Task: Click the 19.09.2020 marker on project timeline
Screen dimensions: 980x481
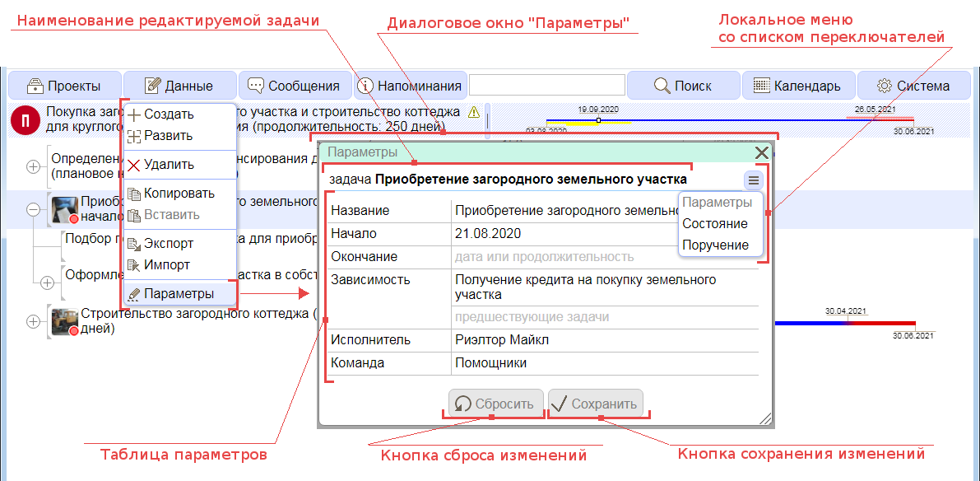Action: 598,119
